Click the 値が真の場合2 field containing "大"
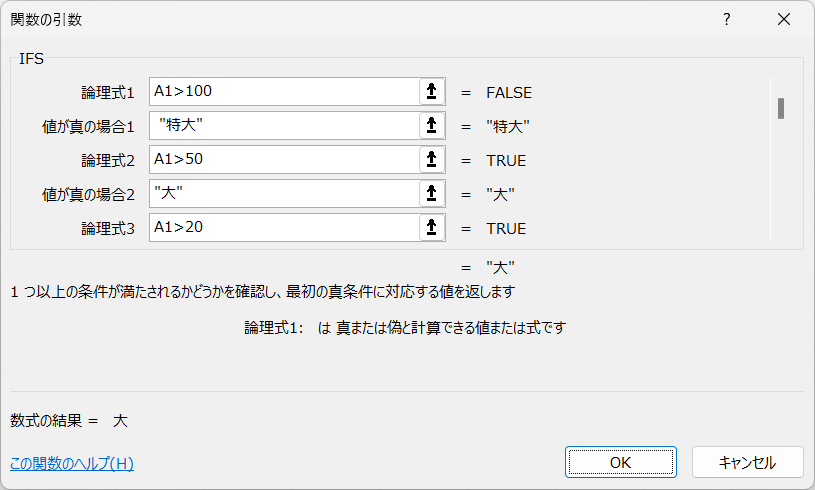The height and width of the screenshot is (490, 815). point(284,194)
